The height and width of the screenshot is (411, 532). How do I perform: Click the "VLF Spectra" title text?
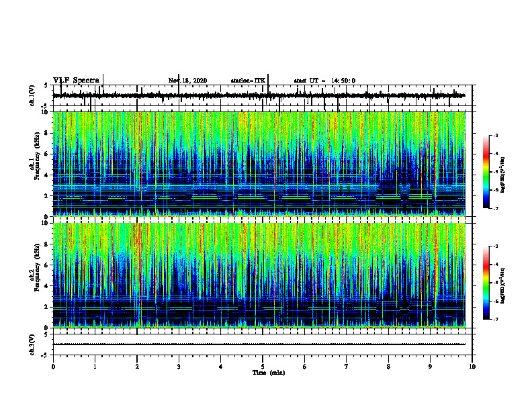(76, 81)
